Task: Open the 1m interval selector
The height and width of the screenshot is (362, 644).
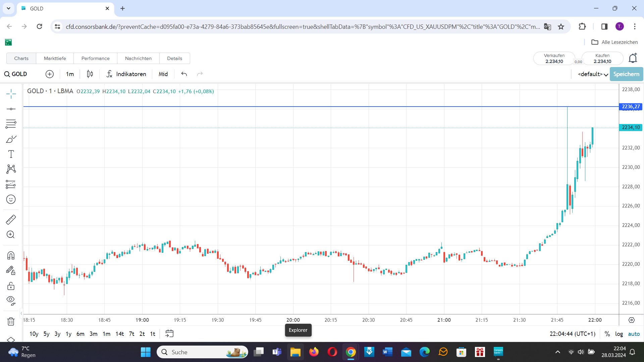Action: point(70,74)
